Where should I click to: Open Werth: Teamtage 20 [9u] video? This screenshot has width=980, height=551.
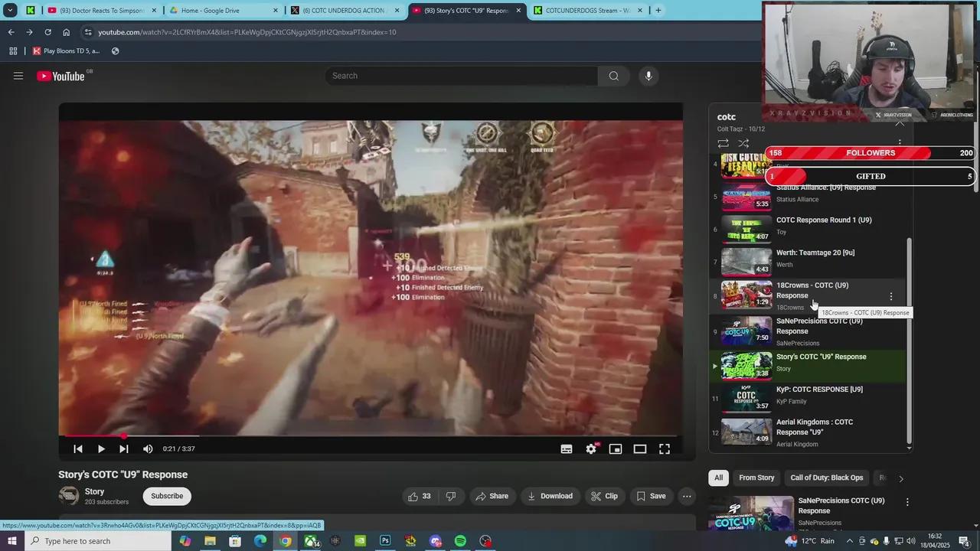click(815, 253)
